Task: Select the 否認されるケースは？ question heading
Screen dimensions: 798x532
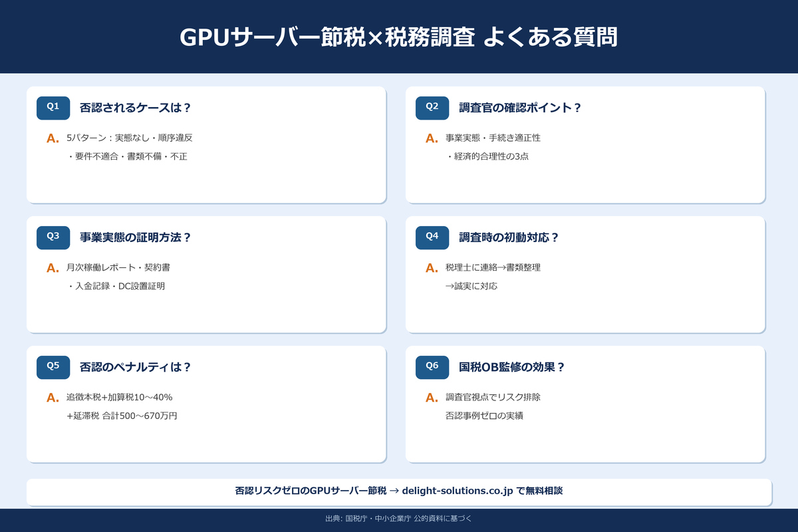Action: coord(132,108)
